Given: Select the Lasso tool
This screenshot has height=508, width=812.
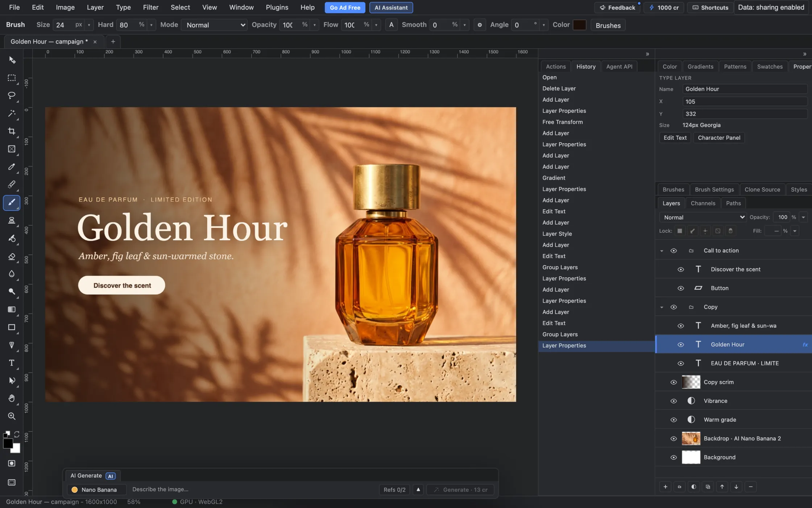Looking at the screenshot, I should [x=12, y=95].
